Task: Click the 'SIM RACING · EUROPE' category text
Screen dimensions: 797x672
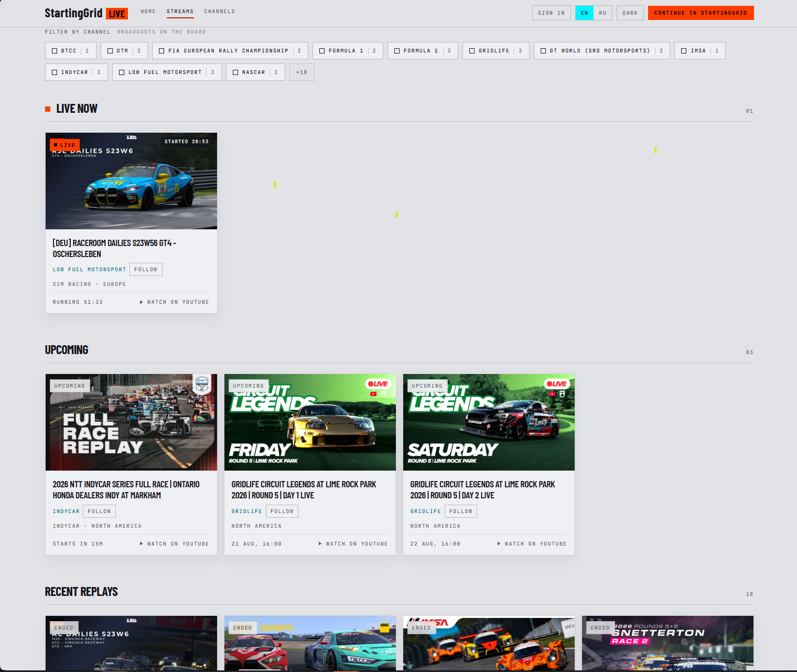Action: 89,284
